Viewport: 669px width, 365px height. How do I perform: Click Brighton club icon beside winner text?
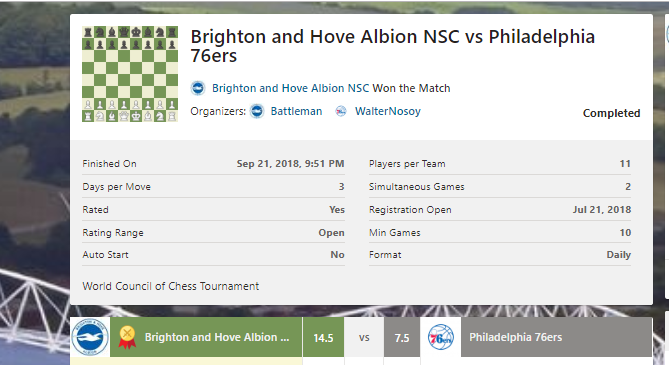(198, 88)
